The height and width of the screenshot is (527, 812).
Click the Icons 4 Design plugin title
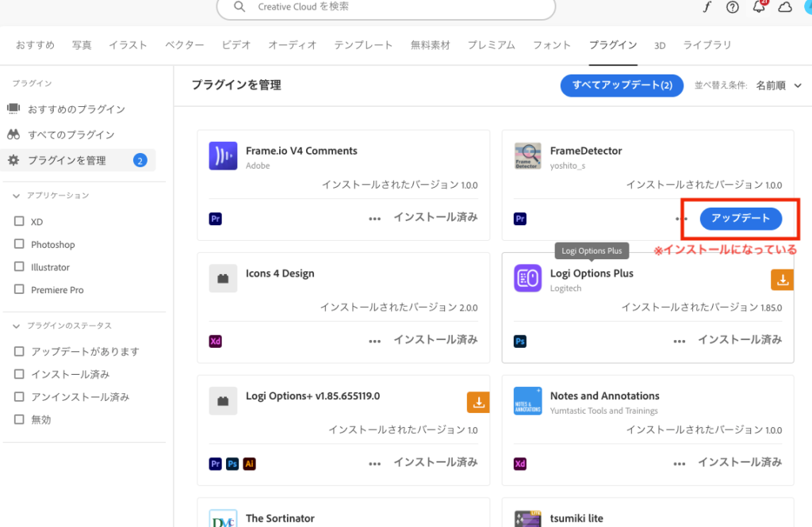pyautogui.click(x=280, y=273)
